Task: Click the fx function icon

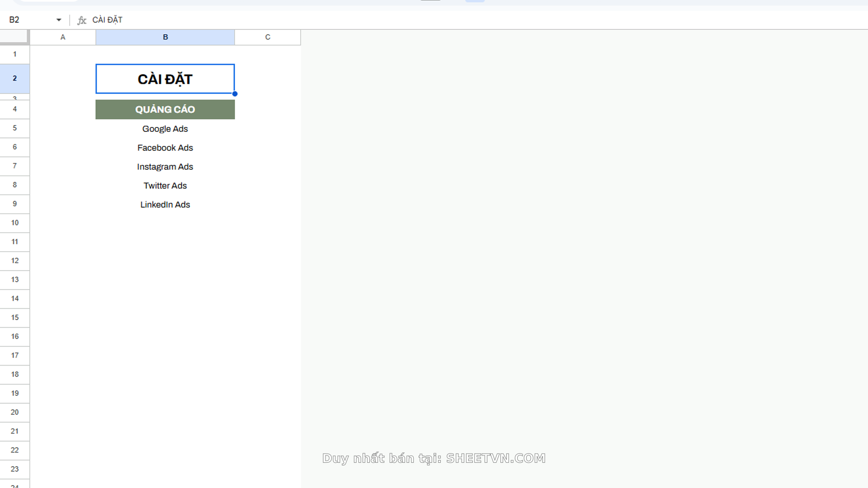Action: [x=81, y=20]
